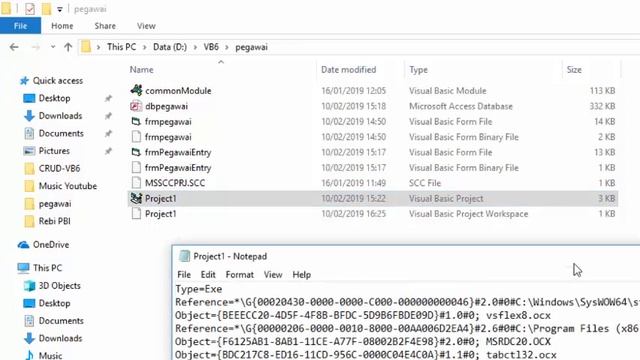Viewport: 640px width, 360px height.
Task: Open Notepad File menu
Action: (x=184, y=275)
